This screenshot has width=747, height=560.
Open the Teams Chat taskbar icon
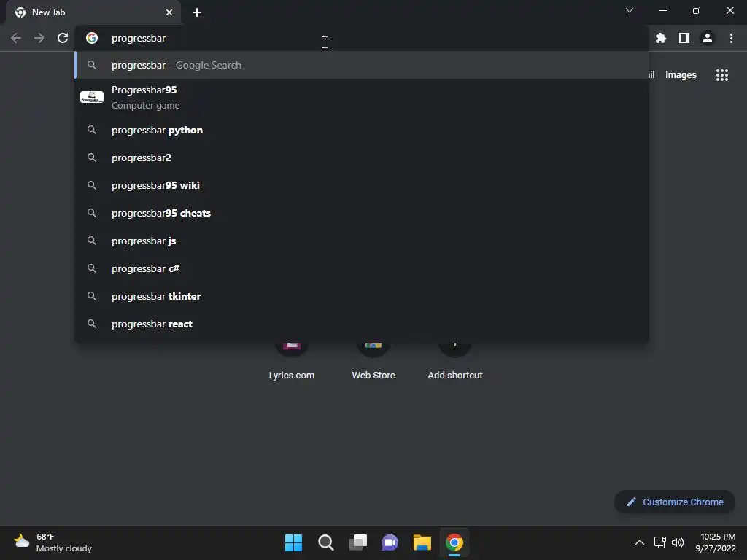pos(390,542)
